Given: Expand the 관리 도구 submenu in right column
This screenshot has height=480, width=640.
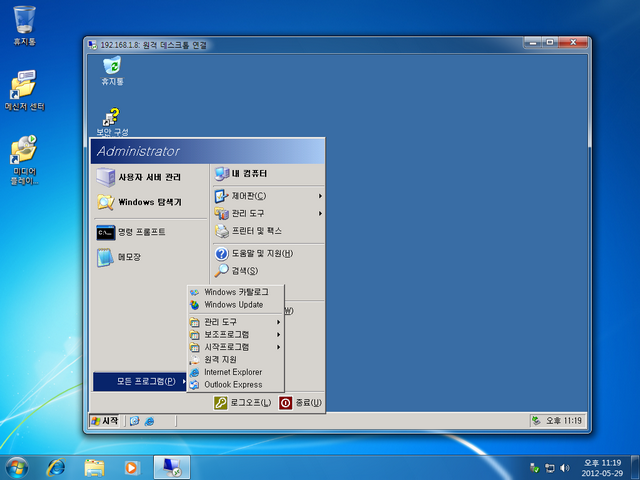Looking at the screenshot, I should 269,213.
